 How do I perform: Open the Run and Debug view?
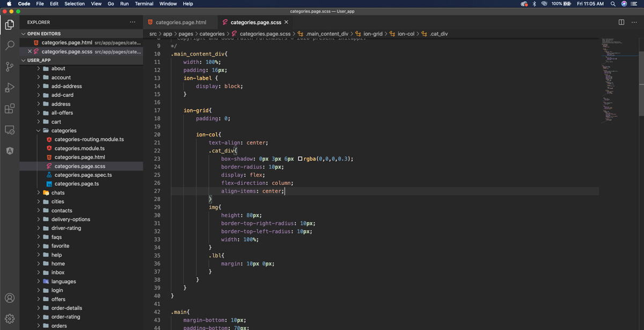[10, 88]
